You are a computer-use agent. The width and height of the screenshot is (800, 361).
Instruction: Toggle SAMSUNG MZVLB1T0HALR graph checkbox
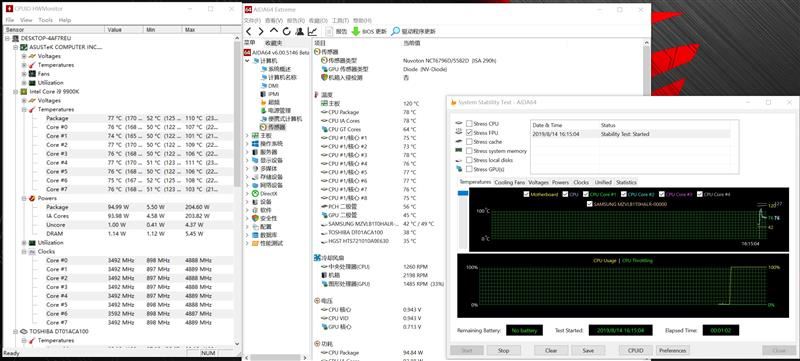590,204
